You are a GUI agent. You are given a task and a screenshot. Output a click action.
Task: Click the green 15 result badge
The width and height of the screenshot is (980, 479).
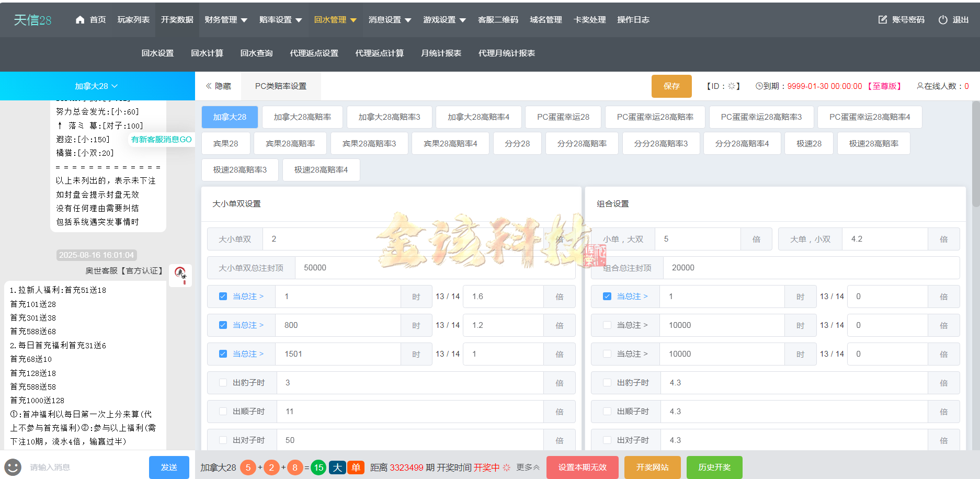tap(318, 467)
